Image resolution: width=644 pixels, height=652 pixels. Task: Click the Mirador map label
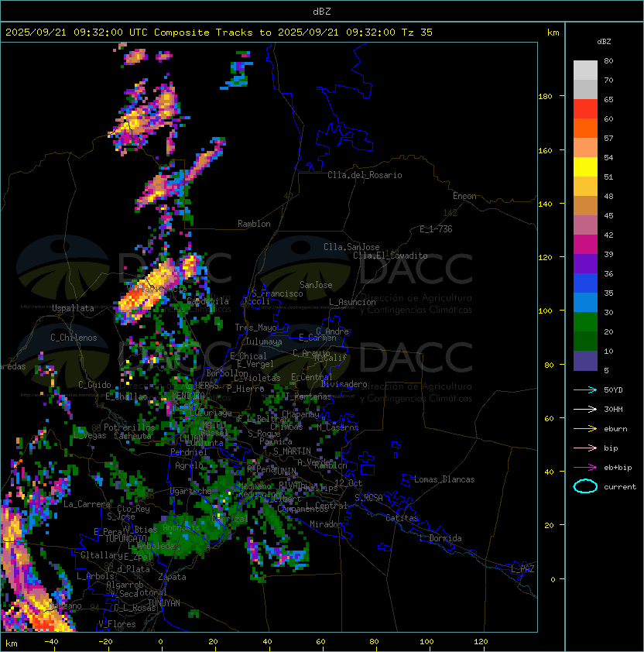pyautogui.click(x=326, y=524)
